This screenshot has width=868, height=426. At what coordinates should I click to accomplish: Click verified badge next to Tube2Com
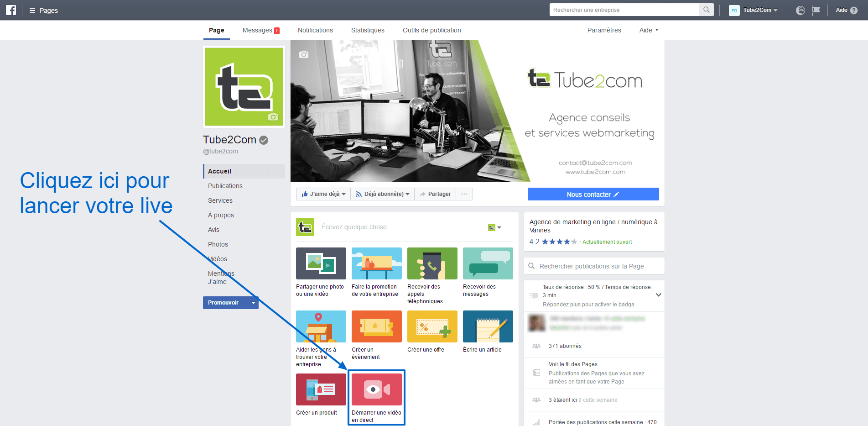(264, 140)
